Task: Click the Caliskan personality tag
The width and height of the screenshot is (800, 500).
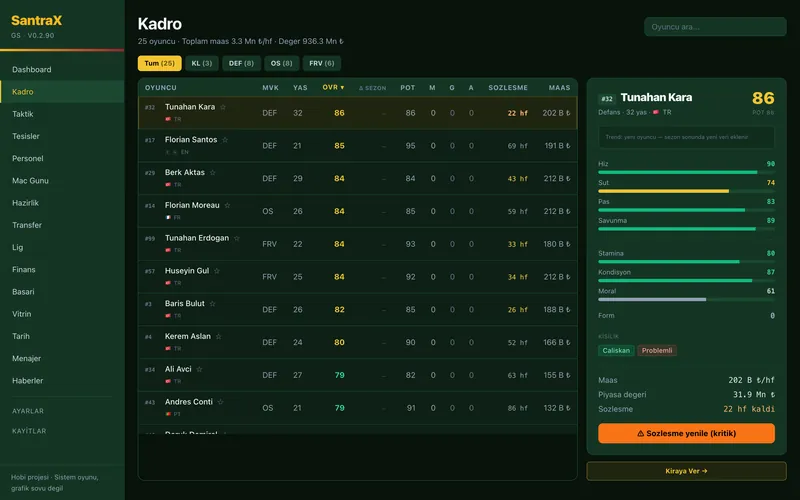Action: 616,351
